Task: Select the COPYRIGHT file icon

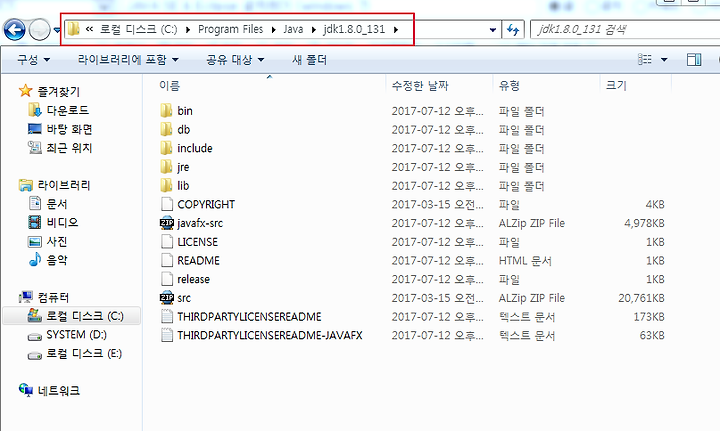Action: (x=167, y=204)
